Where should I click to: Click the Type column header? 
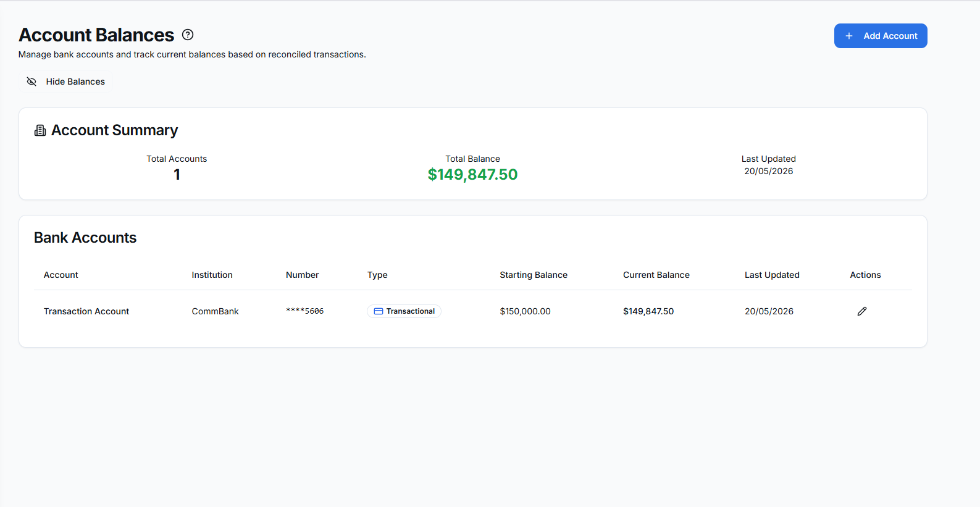click(377, 275)
